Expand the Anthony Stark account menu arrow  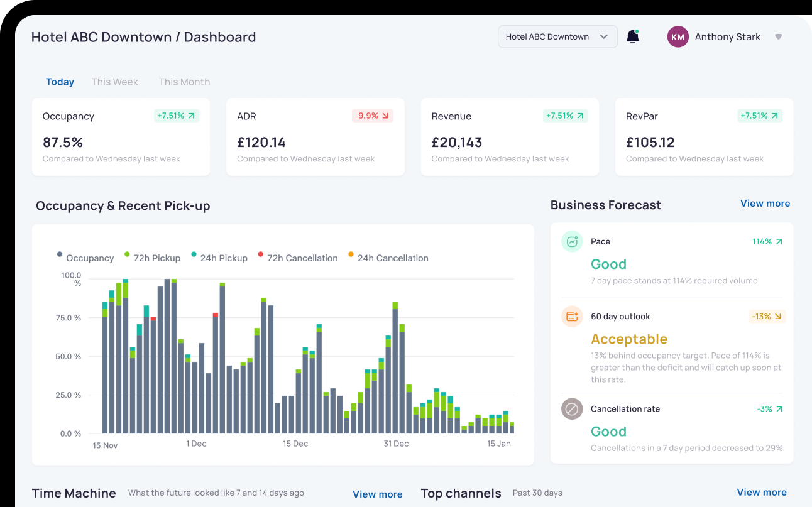pyautogui.click(x=778, y=37)
